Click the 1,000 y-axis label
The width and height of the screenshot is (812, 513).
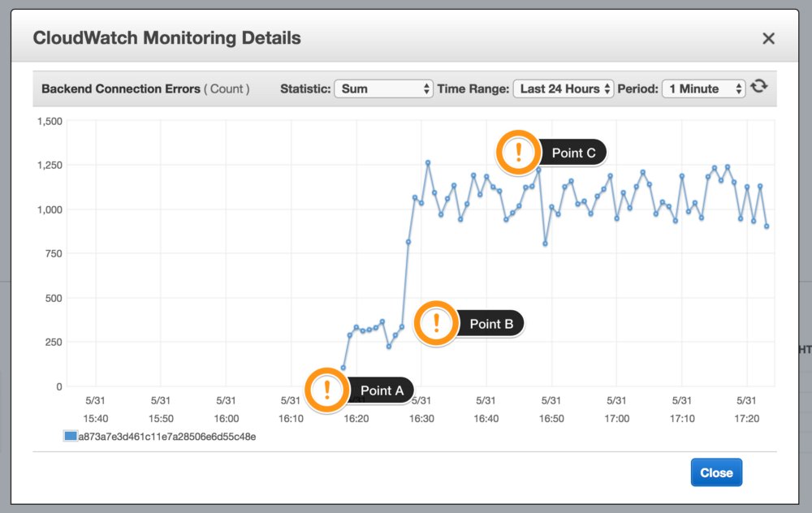tap(50, 209)
